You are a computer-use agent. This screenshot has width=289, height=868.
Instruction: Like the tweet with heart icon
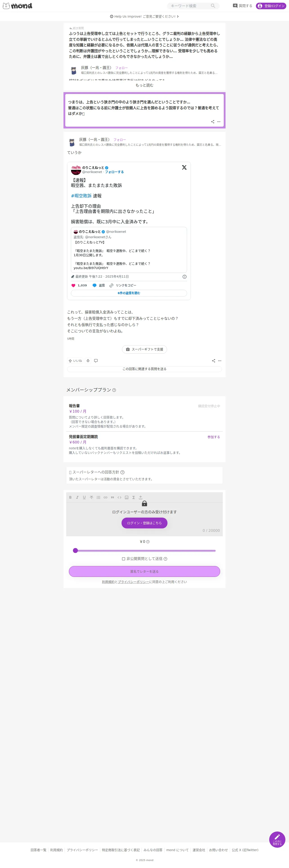pyautogui.click(x=73, y=286)
